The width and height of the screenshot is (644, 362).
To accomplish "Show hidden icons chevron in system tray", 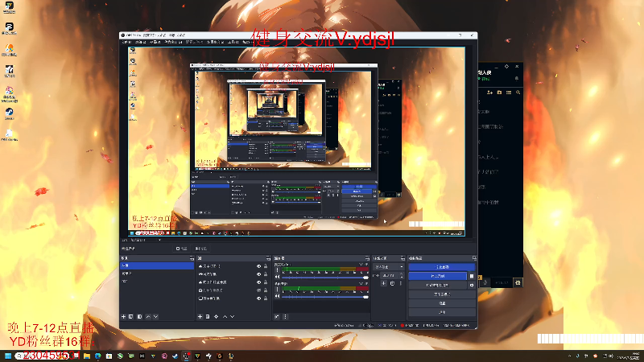I will coord(569,356).
